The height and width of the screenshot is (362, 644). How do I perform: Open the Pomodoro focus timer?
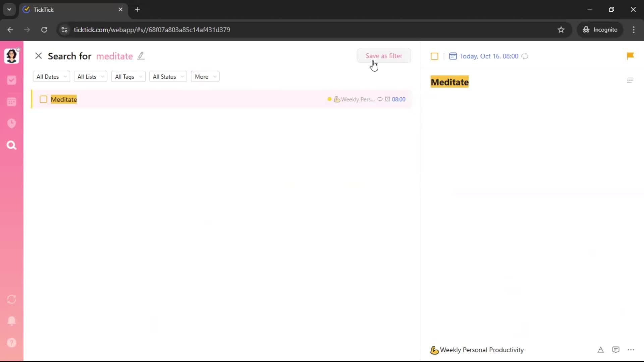pos(12,123)
